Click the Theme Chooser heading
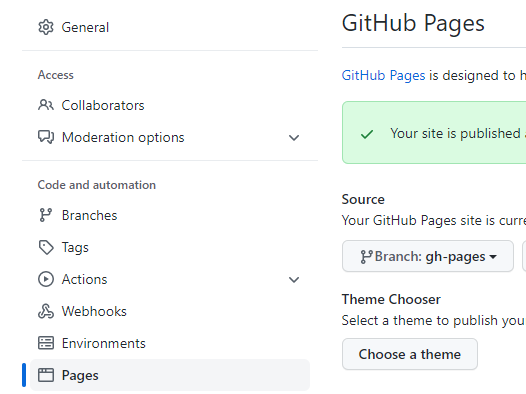Image resolution: width=526 pixels, height=394 pixels. 391,299
